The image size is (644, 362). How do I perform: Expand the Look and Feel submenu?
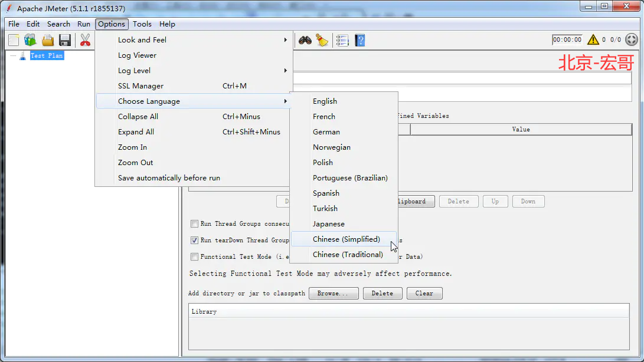194,40
